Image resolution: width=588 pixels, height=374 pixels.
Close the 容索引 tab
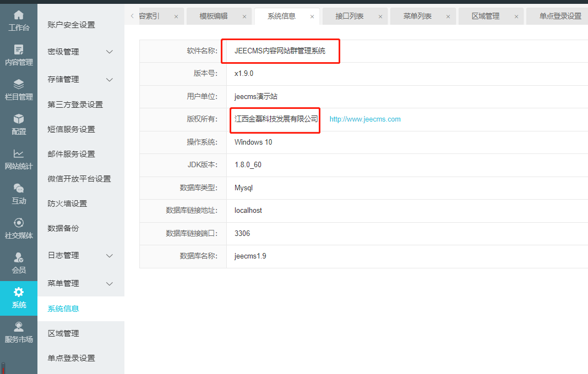point(176,16)
